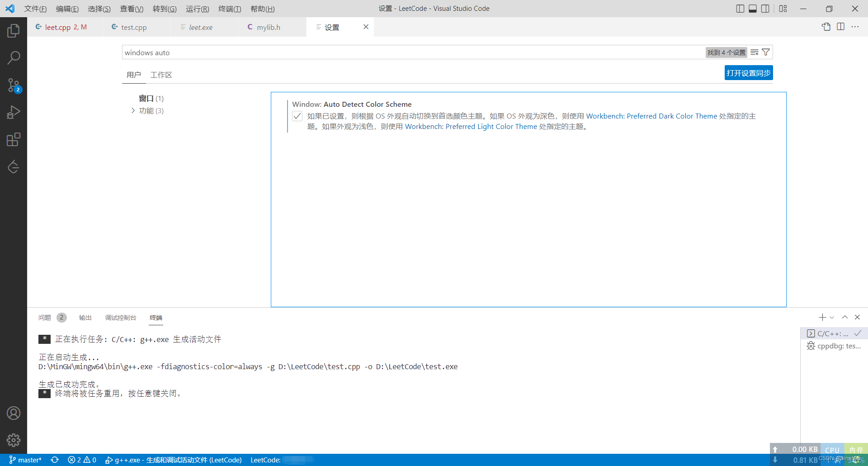This screenshot has height=466, width=868.
Task: Click the 打开设置同步 button
Action: point(749,73)
